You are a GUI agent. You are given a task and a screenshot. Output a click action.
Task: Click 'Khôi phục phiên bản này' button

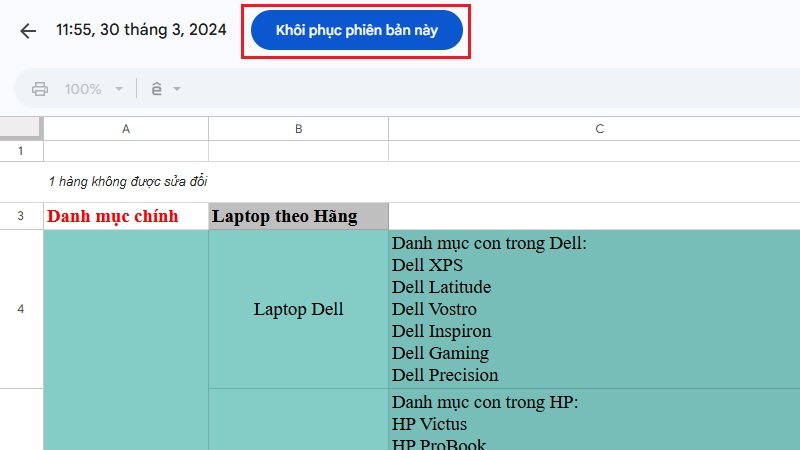point(357,30)
